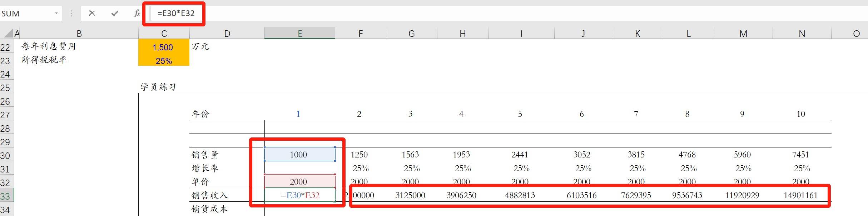
Task: Click the Cancel (X) icon in formula bar
Action: pyautogui.click(x=92, y=14)
